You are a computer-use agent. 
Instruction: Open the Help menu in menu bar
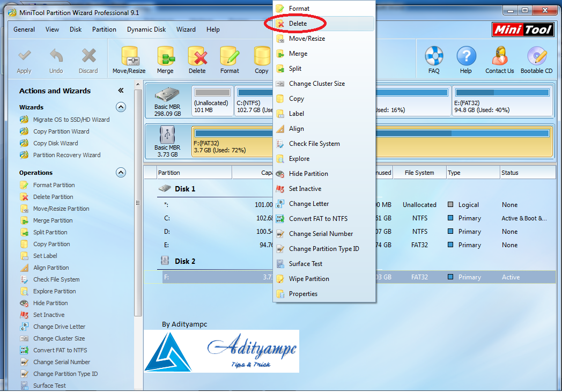[213, 29]
